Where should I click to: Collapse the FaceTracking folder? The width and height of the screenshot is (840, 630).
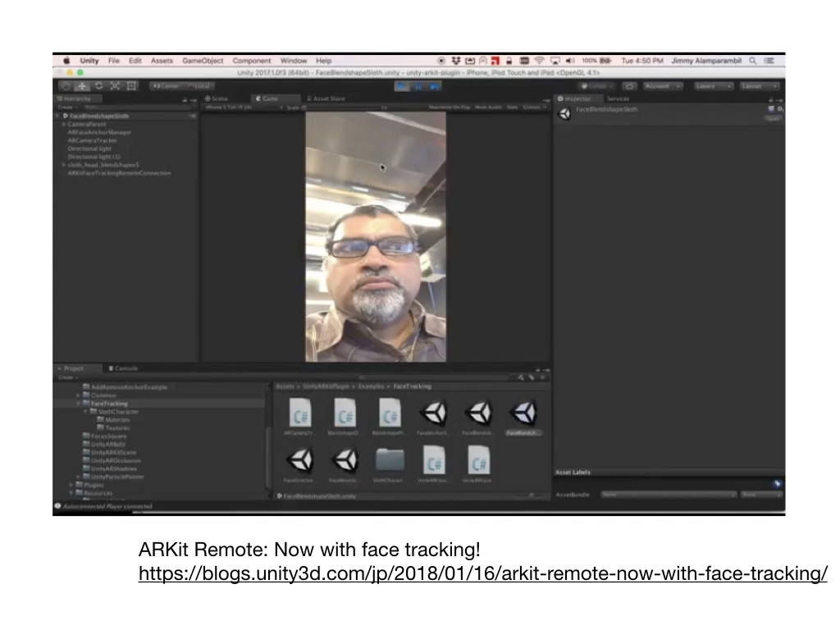point(79,404)
